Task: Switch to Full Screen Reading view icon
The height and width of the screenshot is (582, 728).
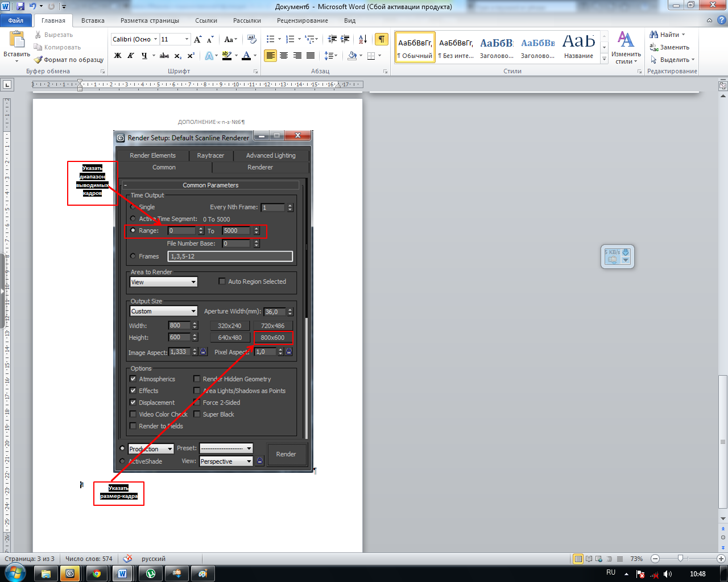Action: pos(589,559)
